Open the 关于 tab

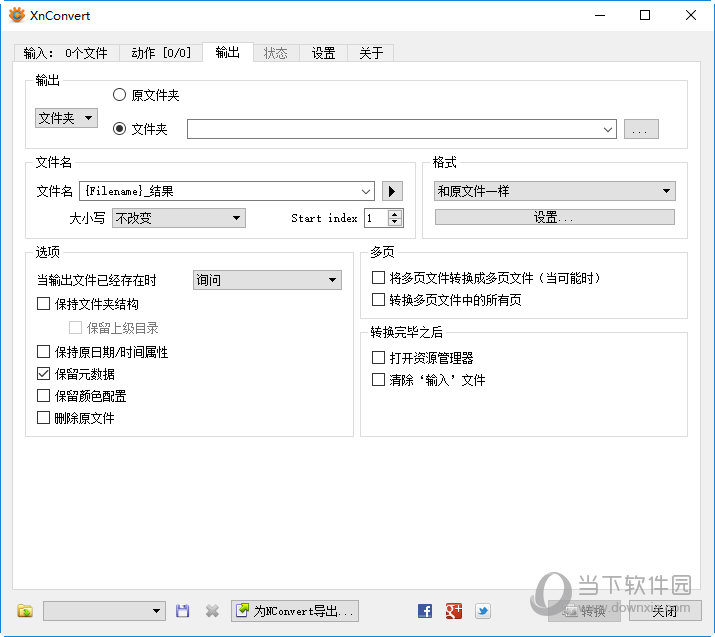click(371, 53)
